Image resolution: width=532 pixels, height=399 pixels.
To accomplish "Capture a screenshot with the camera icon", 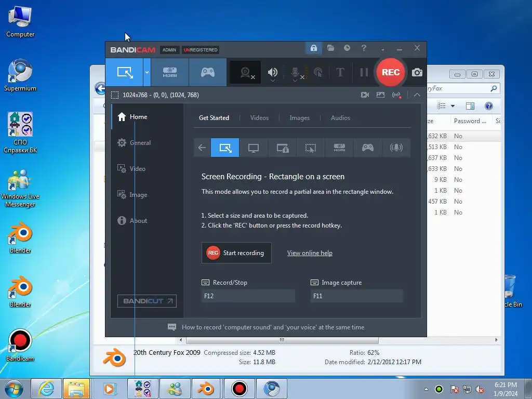I will click(417, 72).
